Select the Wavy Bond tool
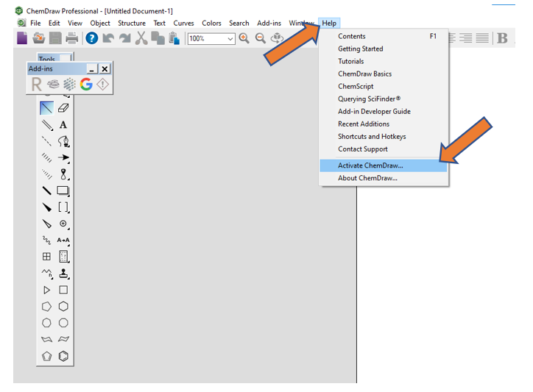Screen dimensions: 533x392 coord(46,240)
